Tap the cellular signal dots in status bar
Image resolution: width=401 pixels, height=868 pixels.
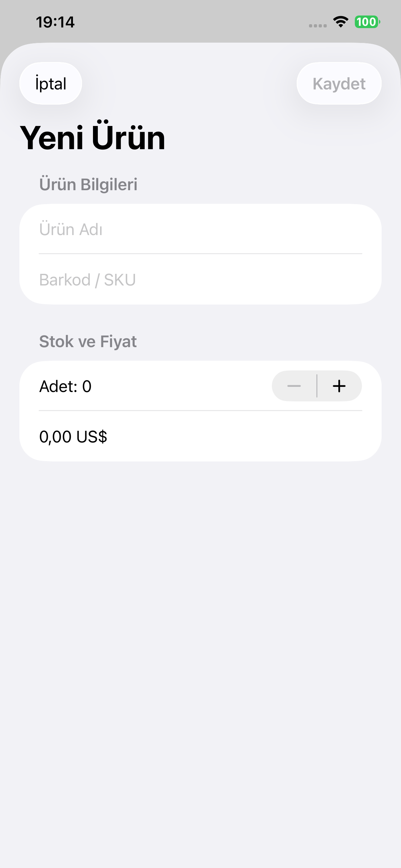[x=318, y=26]
